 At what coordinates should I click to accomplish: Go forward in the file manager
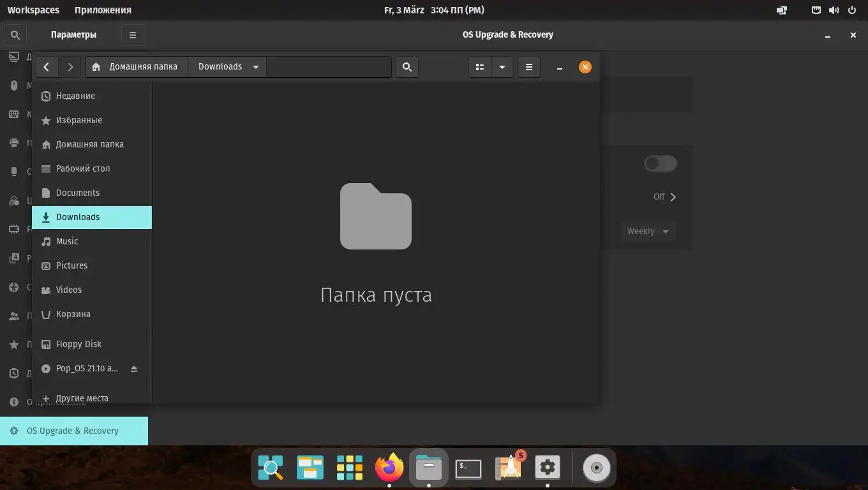[x=70, y=67]
